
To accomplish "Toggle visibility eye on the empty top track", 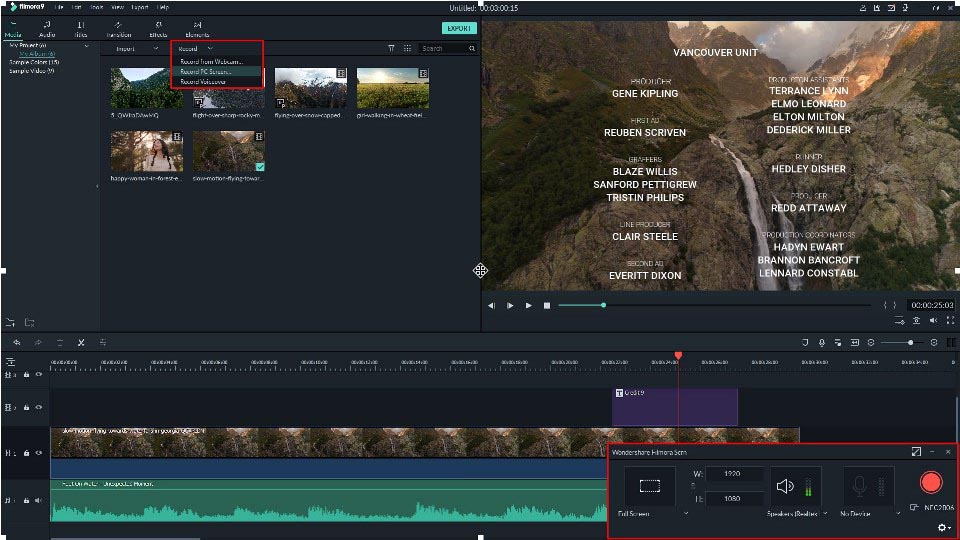I will click(39, 374).
